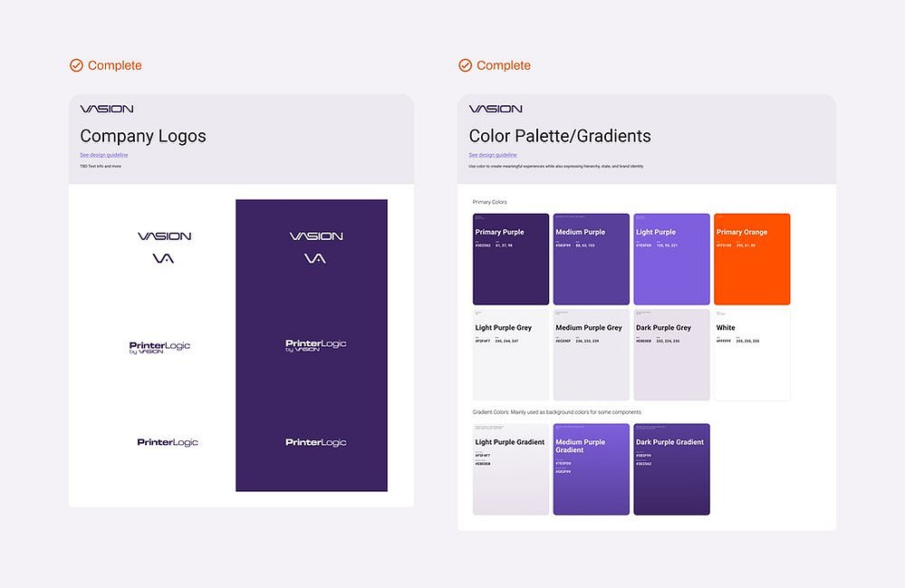
Task: Click the Primary Colors section label
Action: click(489, 202)
